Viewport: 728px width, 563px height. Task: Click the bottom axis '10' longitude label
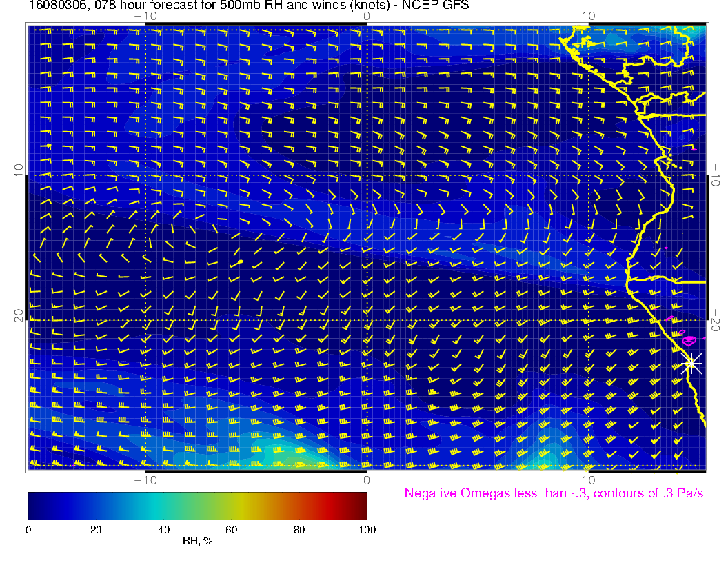(x=588, y=480)
